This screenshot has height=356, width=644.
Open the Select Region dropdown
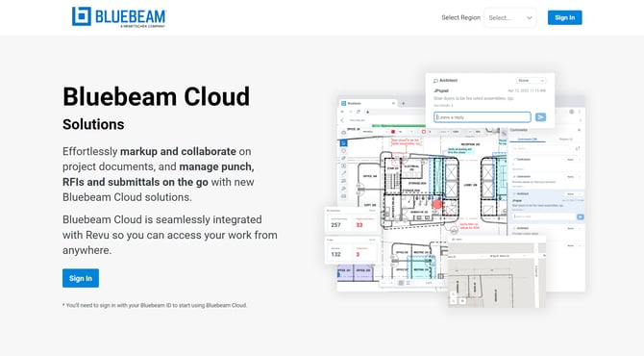tap(510, 17)
